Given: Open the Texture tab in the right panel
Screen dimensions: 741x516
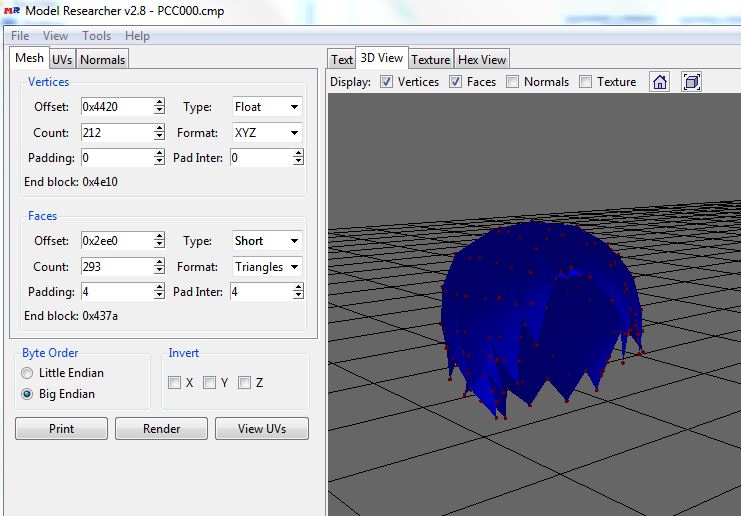Looking at the screenshot, I should tap(431, 60).
